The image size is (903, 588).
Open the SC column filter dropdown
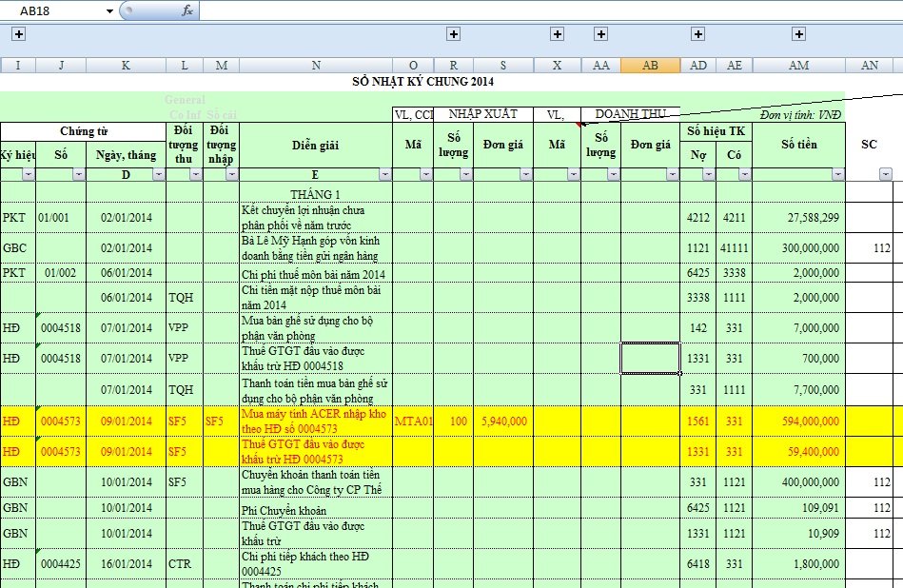[x=886, y=175]
